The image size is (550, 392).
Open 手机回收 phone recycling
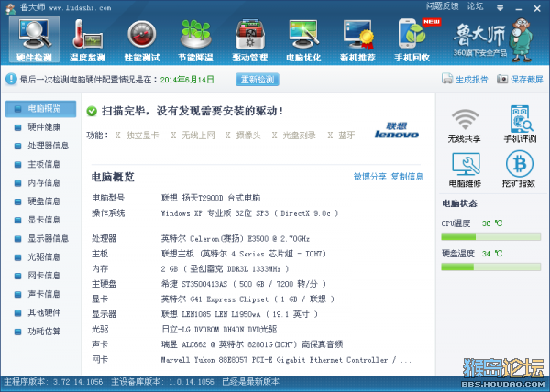pos(412,39)
